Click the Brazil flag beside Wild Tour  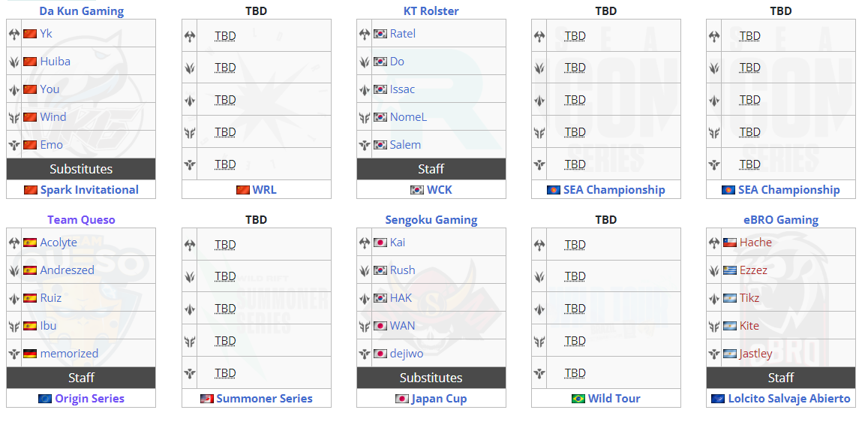click(578, 399)
